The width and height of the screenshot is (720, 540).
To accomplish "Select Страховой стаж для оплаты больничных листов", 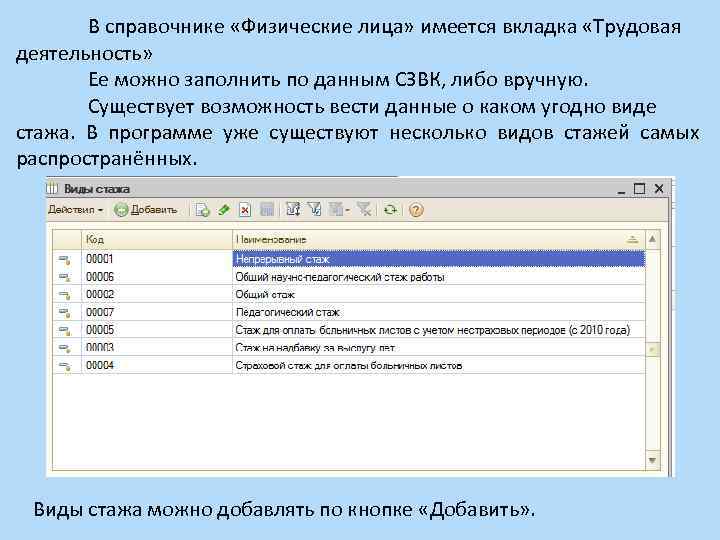I will coord(439,365).
